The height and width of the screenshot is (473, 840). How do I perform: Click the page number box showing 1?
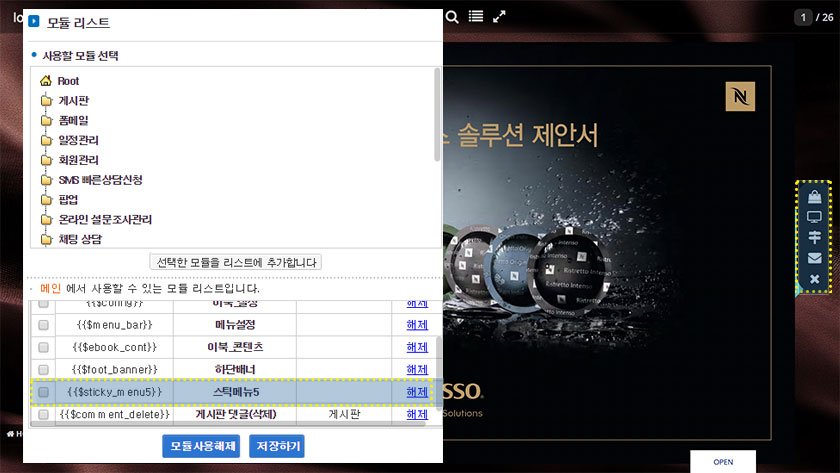coord(804,17)
